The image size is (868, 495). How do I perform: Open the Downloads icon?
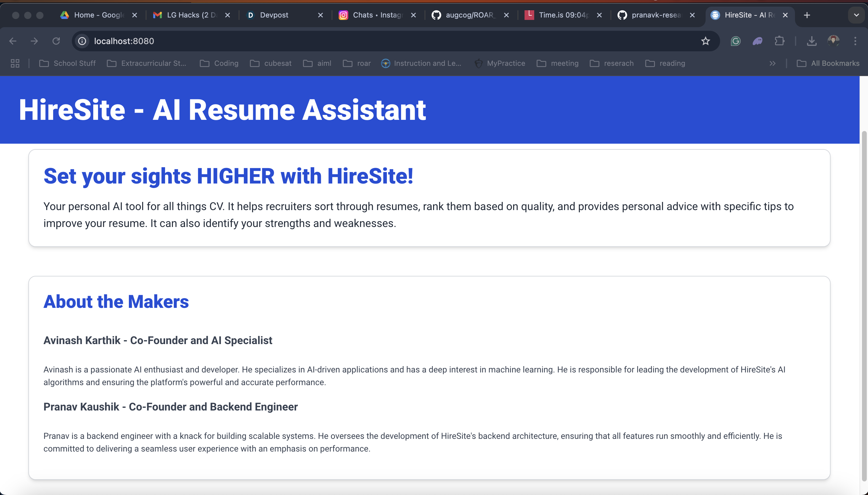click(812, 41)
